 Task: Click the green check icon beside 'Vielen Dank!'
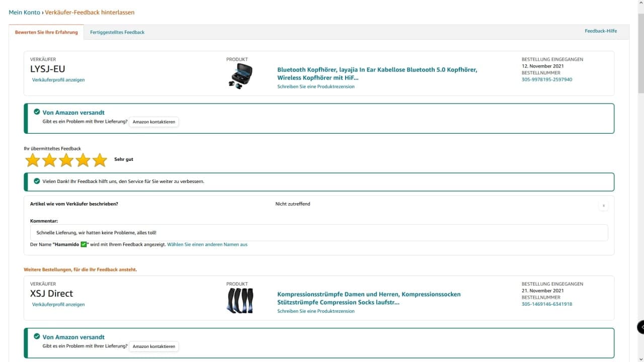click(37, 181)
